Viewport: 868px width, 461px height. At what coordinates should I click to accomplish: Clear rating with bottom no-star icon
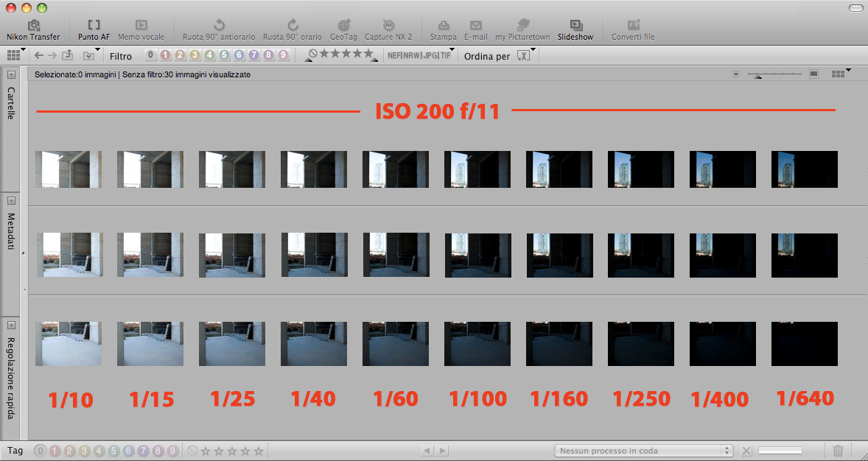click(192, 451)
